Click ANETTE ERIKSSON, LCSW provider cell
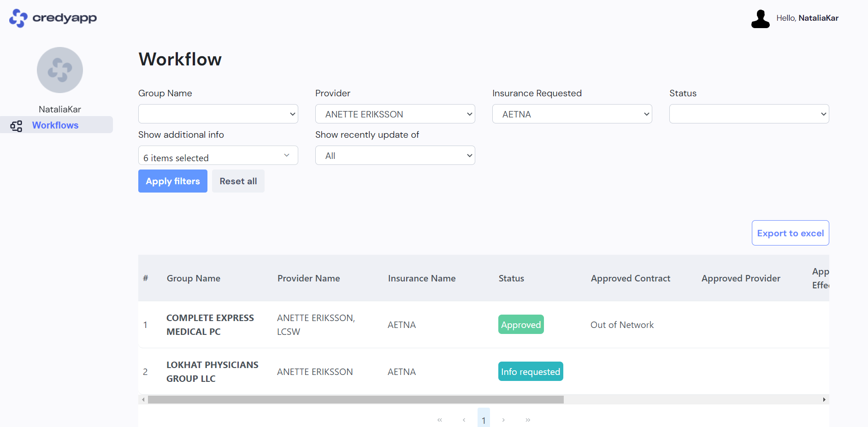The image size is (868, 427). tap(316, 325)
